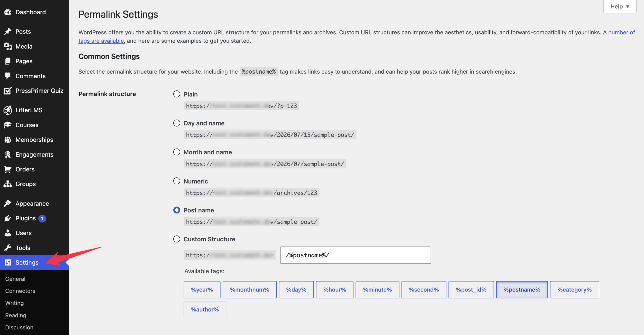The height and width of the screenshot is (335, 644).
Task: Insert the %post_id% tag
Action: tap(471, 290)
